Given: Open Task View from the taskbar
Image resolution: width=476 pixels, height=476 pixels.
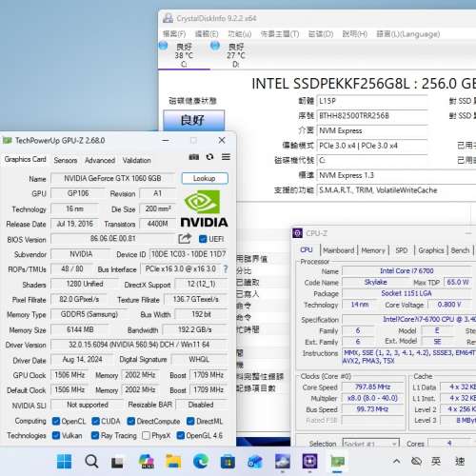Looking at the screenshot, I should pos(117,462).
